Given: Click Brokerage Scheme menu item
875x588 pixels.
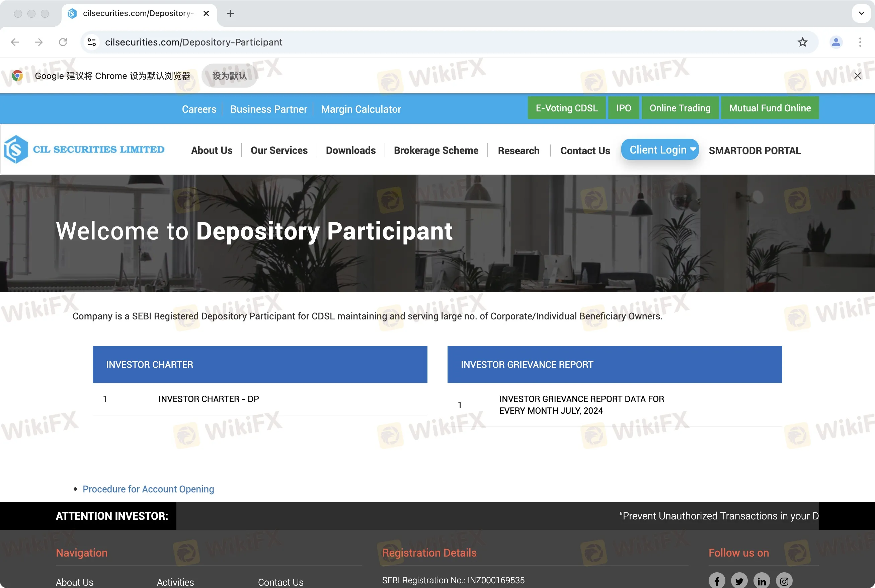Looking at the screenshot, I should [436, 150].
